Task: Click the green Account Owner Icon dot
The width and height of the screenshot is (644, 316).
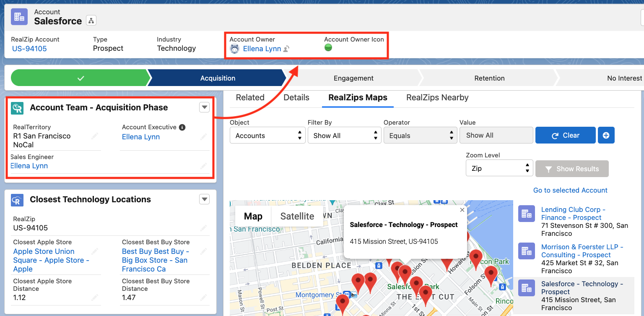Action: pos(328,47)
